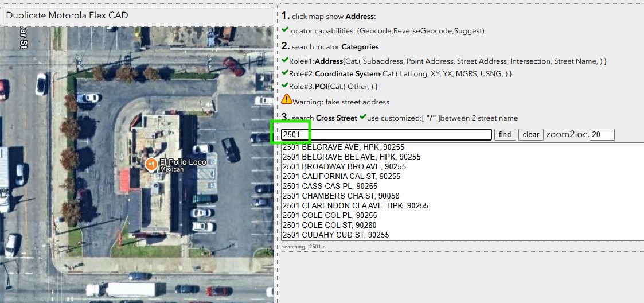Click the zoom2loc number field
644x303 pixels.
point(602,134)
